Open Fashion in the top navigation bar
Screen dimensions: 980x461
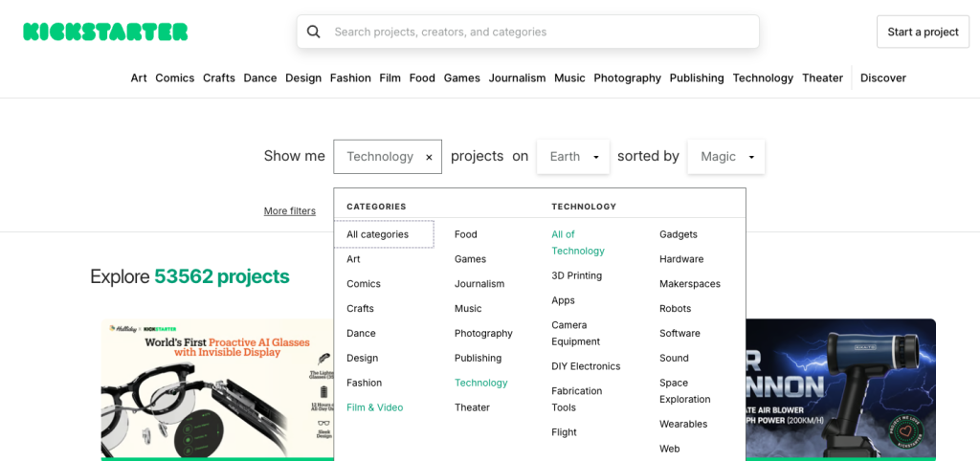tap(350, 78)
